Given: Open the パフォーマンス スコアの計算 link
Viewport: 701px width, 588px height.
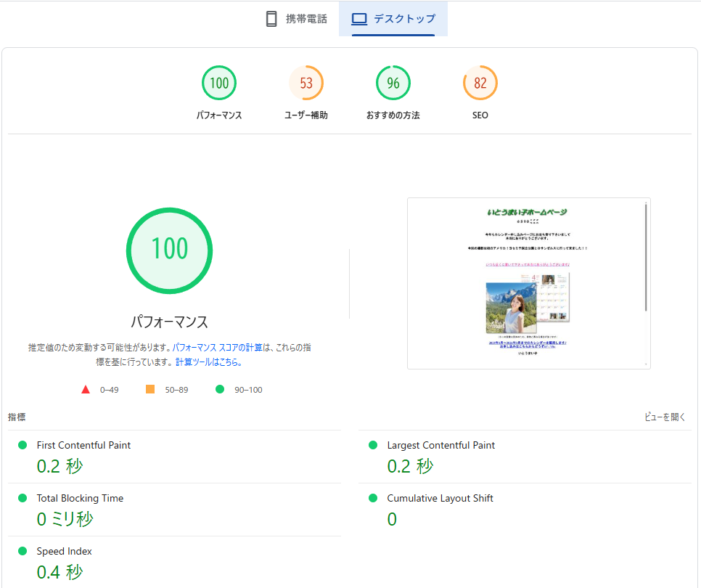Looking at the screenshot, I should click(x=216, y=348).
